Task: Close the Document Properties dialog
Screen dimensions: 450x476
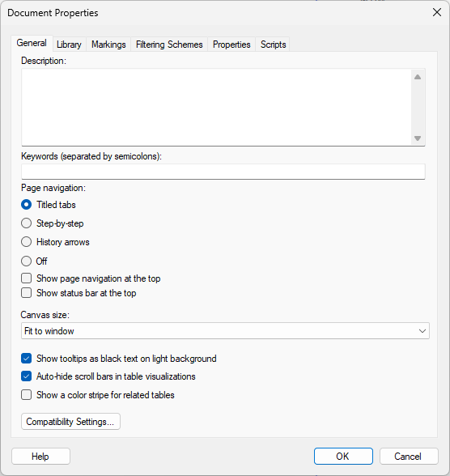Action: (437, 12)
